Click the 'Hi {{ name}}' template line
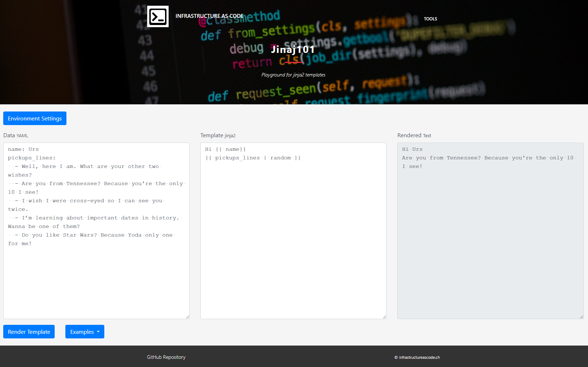 pos(225,149)
